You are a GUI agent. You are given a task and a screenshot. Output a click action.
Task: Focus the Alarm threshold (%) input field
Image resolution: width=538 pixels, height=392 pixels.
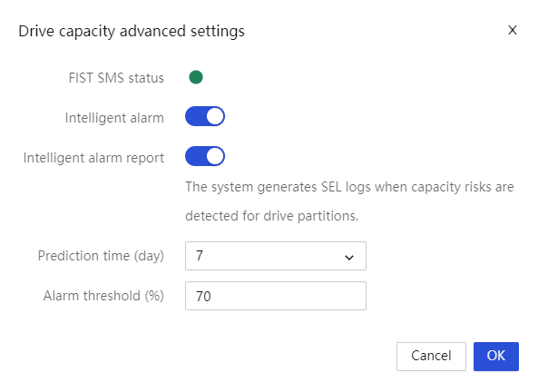[276, 296]
